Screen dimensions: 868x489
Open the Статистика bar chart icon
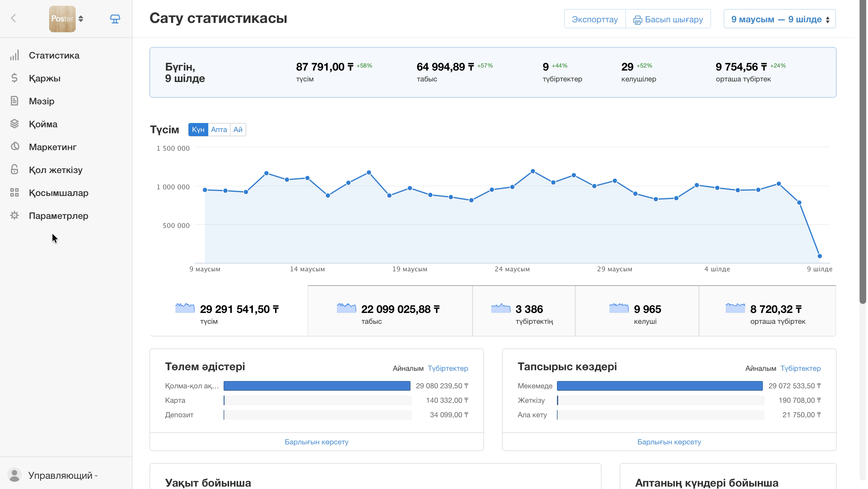(14, 55)
